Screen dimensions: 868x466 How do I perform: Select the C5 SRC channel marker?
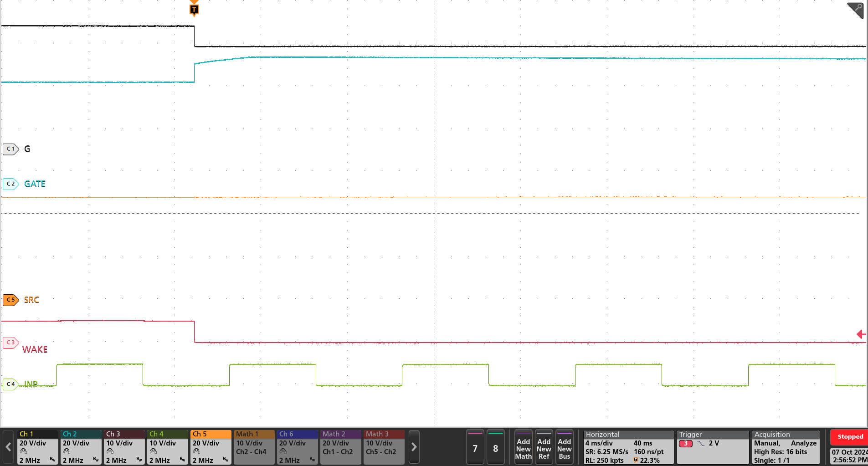10,300
